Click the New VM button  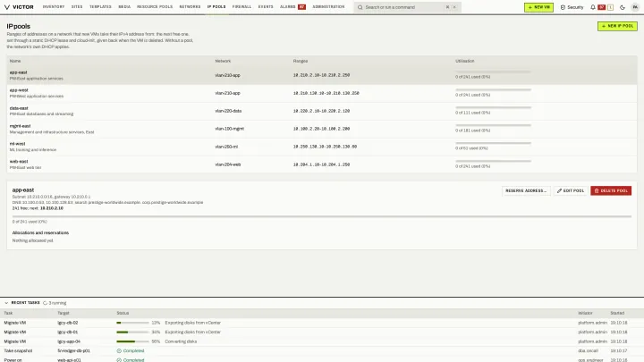pyautogui.click(x=538, y=7)
